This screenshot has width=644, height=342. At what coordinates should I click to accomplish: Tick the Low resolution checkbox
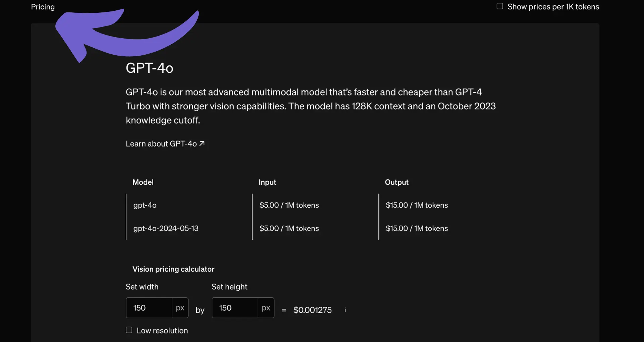coord(129,330)
